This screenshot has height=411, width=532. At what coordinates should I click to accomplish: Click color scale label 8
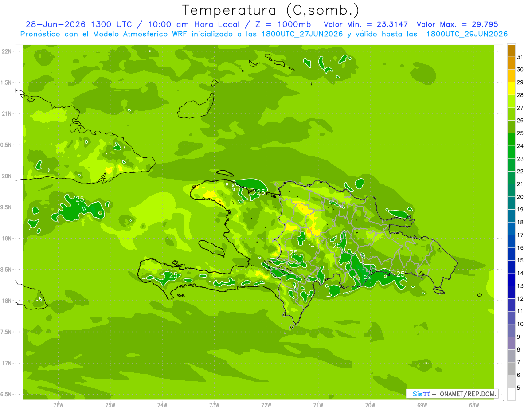click(x=519, y=349)
